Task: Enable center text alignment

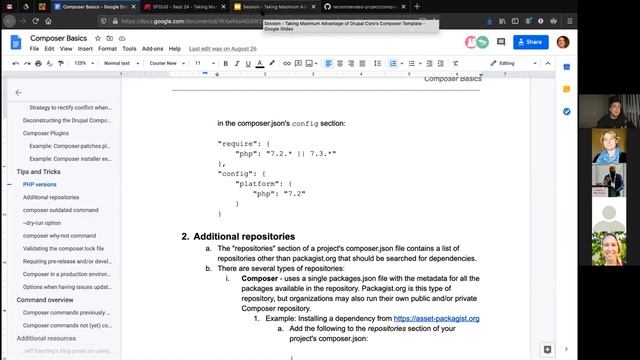Action: pyautogui.click(x=340, y=63)
